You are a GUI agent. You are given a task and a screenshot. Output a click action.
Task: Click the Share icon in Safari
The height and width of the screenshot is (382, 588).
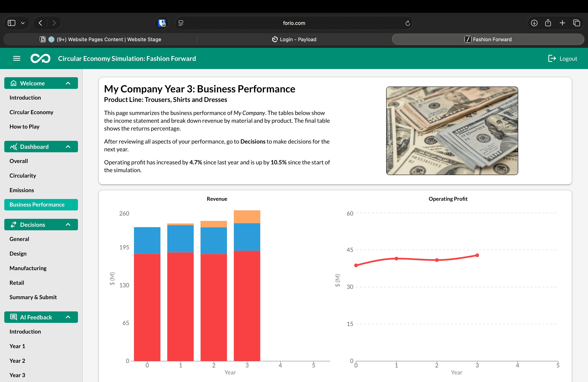(548, 23)
